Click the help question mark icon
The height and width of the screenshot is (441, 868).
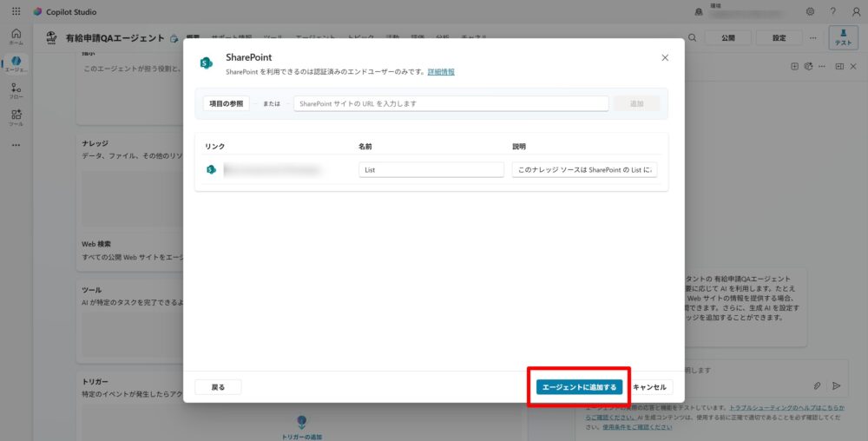point(832,12)
